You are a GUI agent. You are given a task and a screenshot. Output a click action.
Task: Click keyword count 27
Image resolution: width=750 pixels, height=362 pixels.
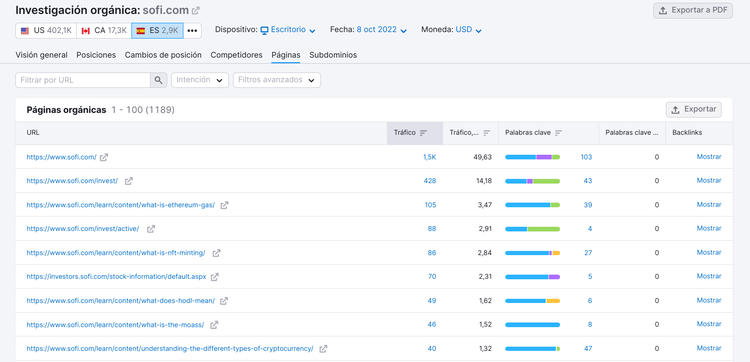pyautogui.click(x=588, y=252)
